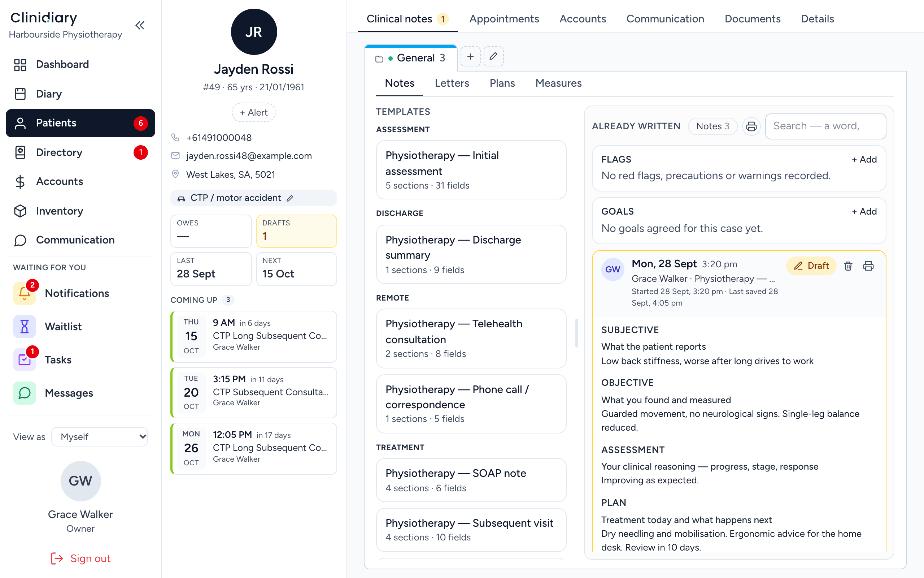
Task: Open the Directory section
Action: pyautogui.click(x=80, y=152)
